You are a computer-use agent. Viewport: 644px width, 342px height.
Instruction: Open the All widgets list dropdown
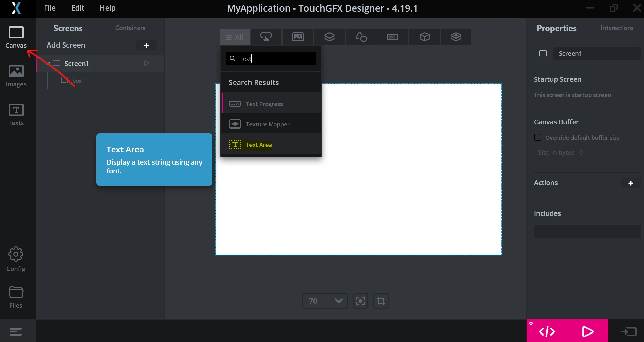[x=235, y=37]
